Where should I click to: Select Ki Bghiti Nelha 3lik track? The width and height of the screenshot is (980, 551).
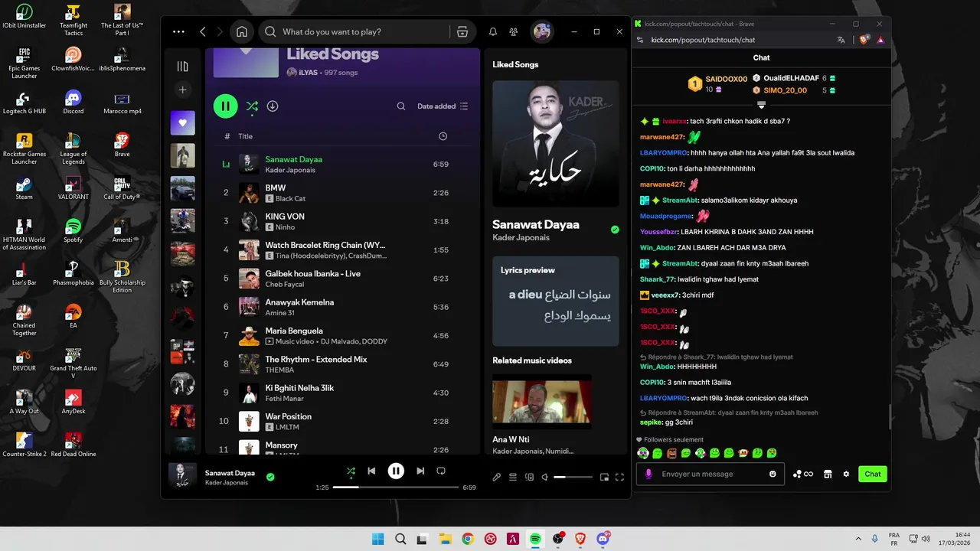click(342, 393)
